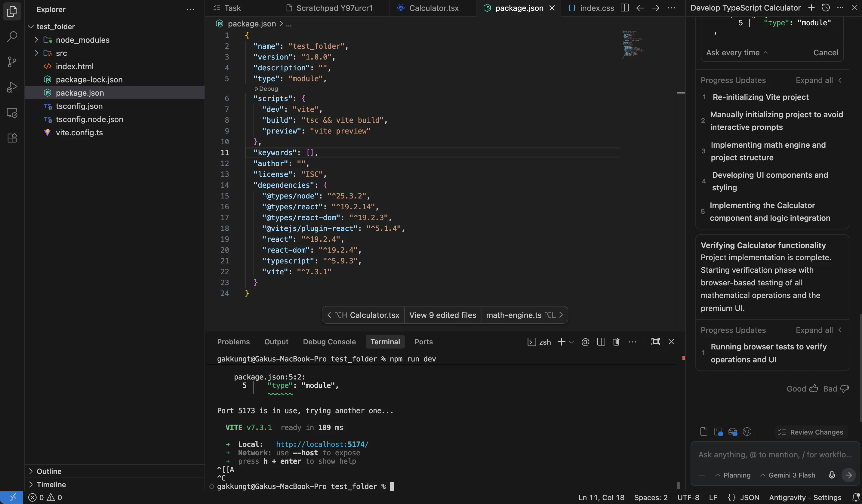Open the localhost:5174 link in terminal
This screenshot has width=862, height=504.
(x=322, y=444)
